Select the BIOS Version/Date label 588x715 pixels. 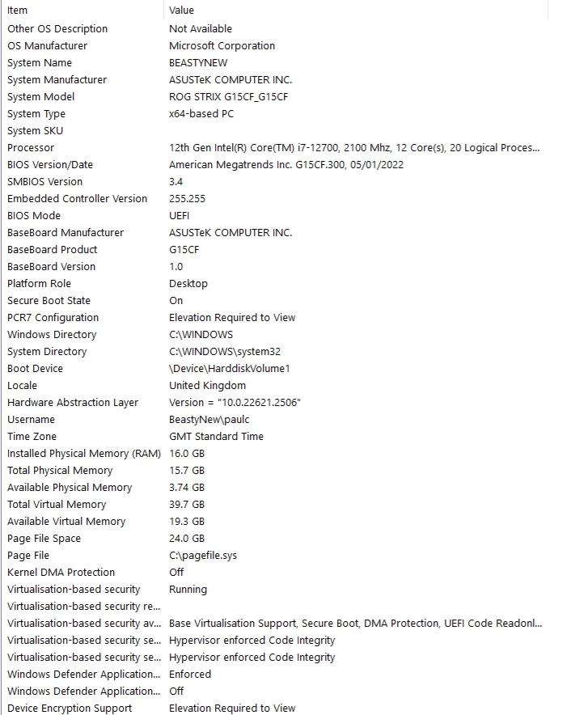point(50,165)
